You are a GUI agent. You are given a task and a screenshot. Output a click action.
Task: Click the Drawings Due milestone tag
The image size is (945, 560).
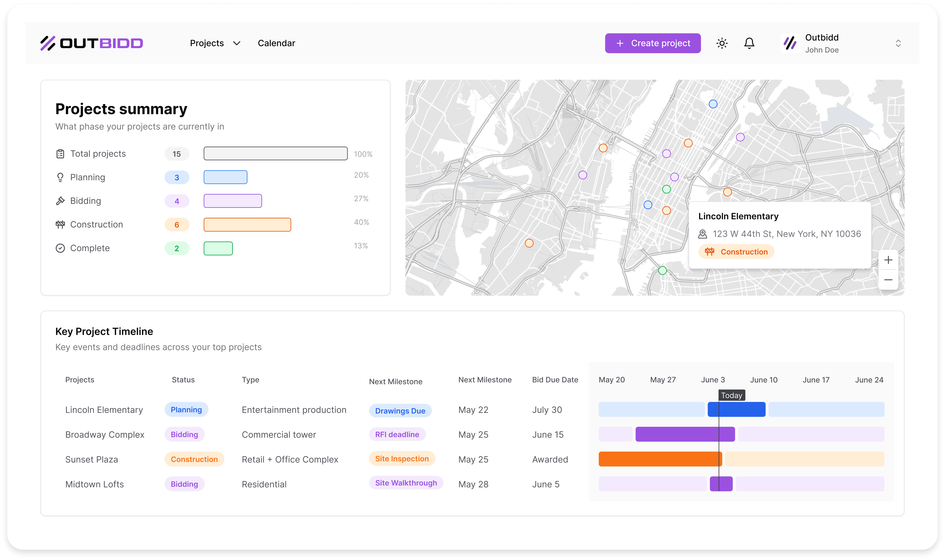400,411
